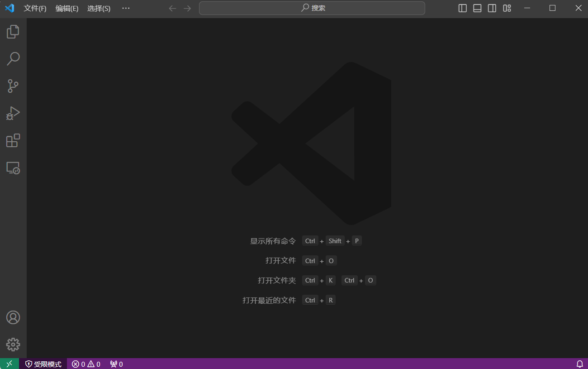Maximize the VS Code window
Image resolution: width=588 pixels, height=369 pixels.
tap(552, 8)
